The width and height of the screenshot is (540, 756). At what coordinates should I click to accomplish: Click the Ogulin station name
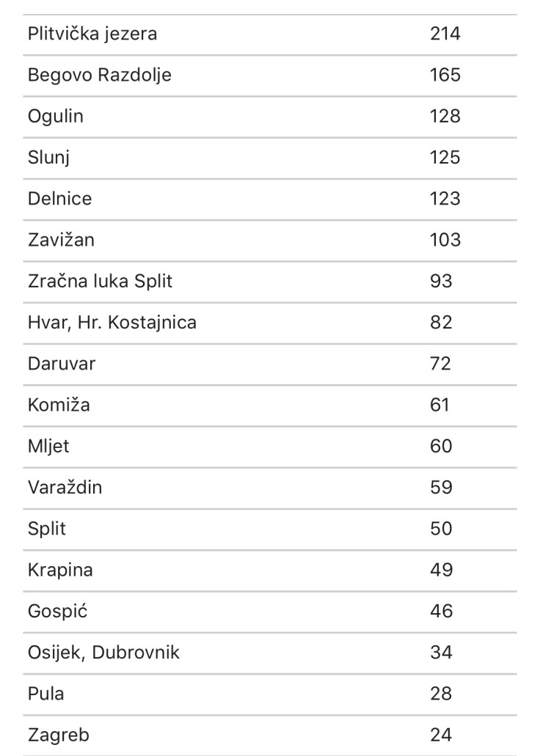pos(56,116)
